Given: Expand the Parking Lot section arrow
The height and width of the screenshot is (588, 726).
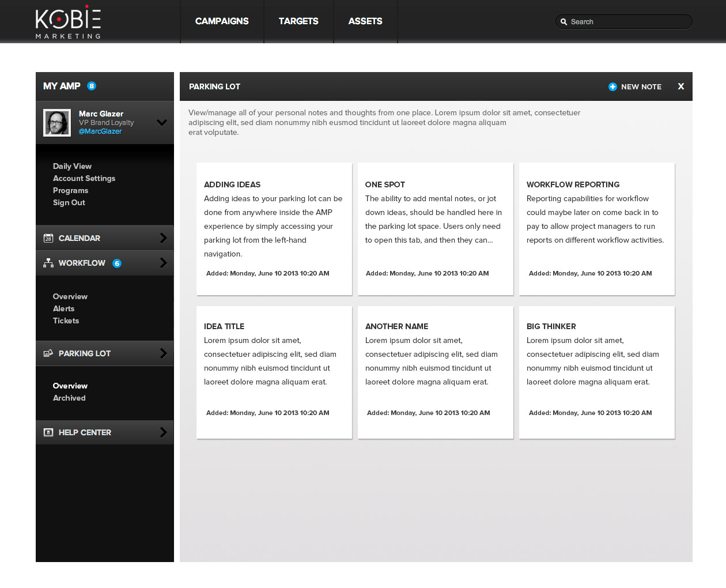Looking at the screenshot, I should [x=163, y=353].
